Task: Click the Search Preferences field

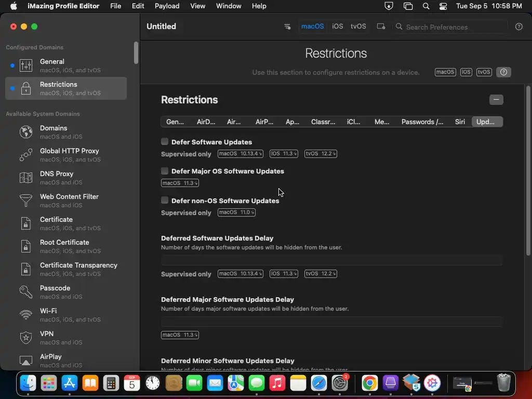Action: (450, 27)
